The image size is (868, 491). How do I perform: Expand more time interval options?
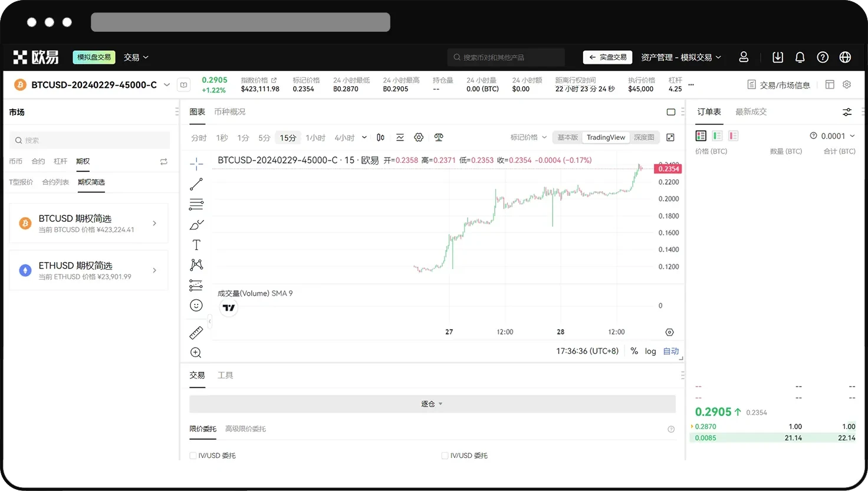pyautogui.click(x=364, y=138)
